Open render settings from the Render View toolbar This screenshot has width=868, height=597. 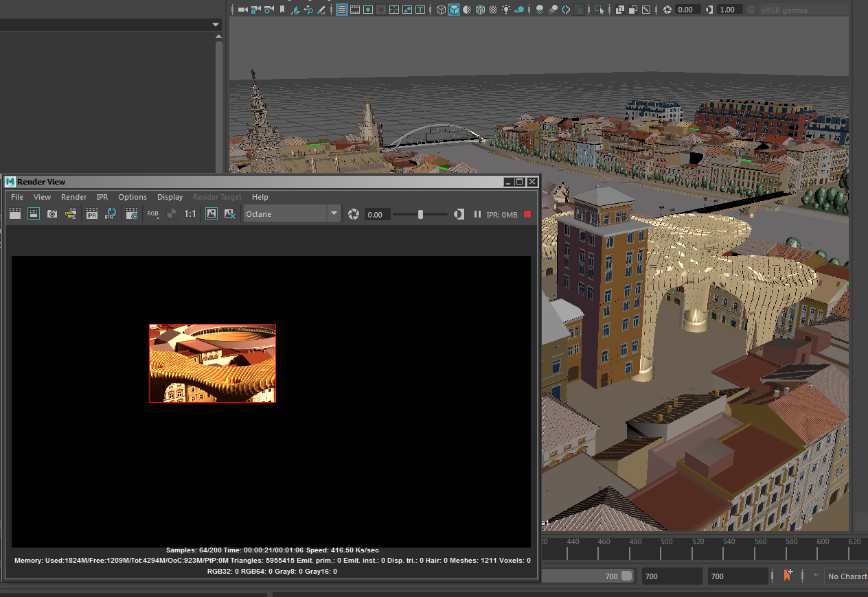click(x=132, y=214)
